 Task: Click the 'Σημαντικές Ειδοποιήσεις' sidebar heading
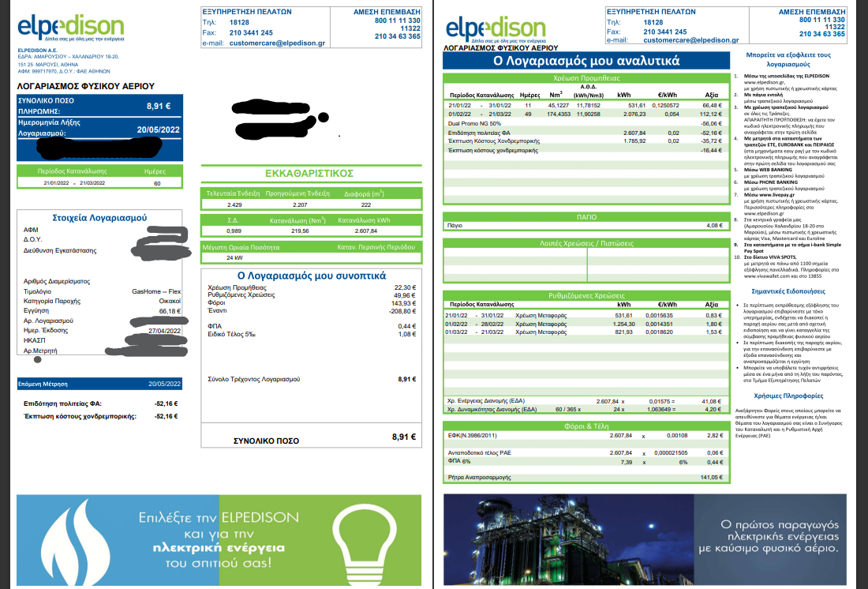(788, 291)
